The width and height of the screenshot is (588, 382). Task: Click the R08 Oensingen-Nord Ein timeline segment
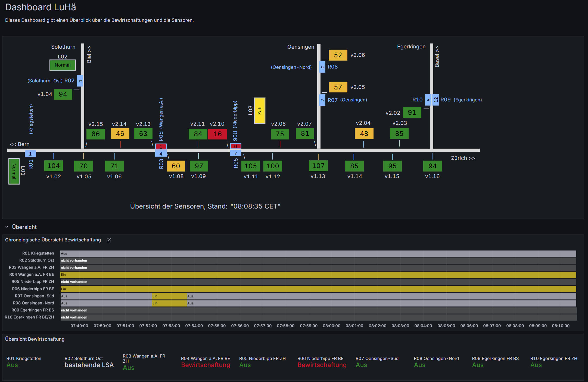click(x=169, y=303)
